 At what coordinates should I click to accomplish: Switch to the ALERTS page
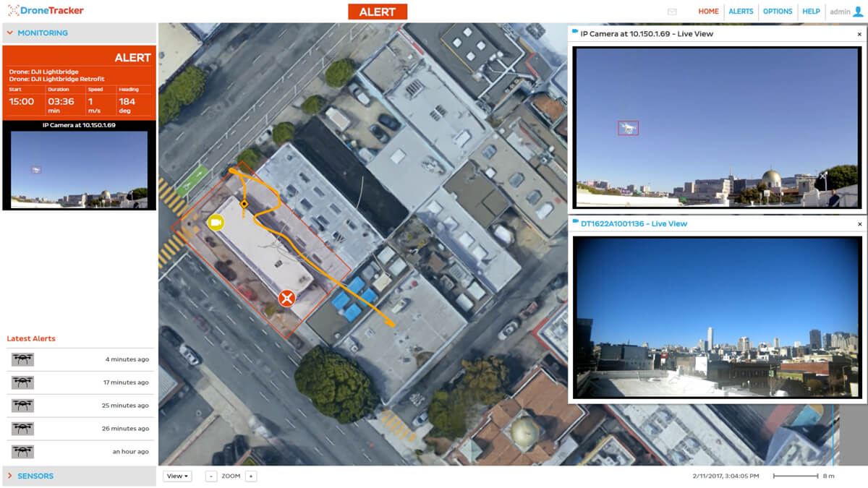coord(741,12)
